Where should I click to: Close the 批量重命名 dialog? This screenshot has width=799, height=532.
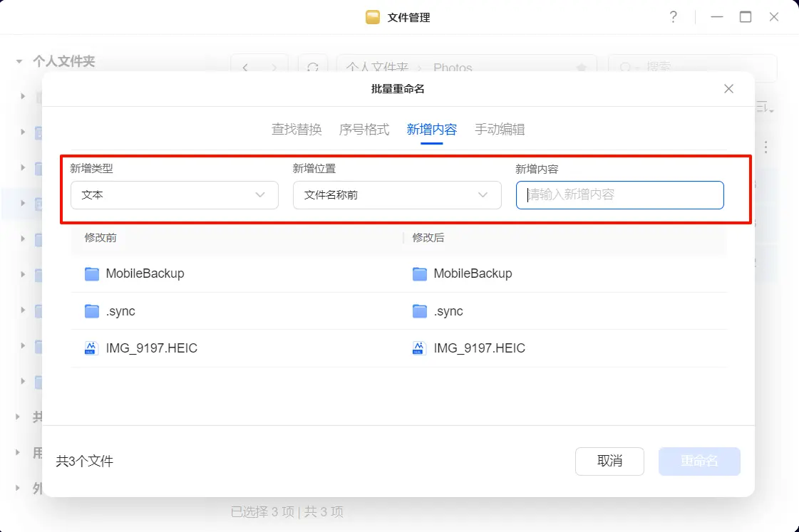728,89
